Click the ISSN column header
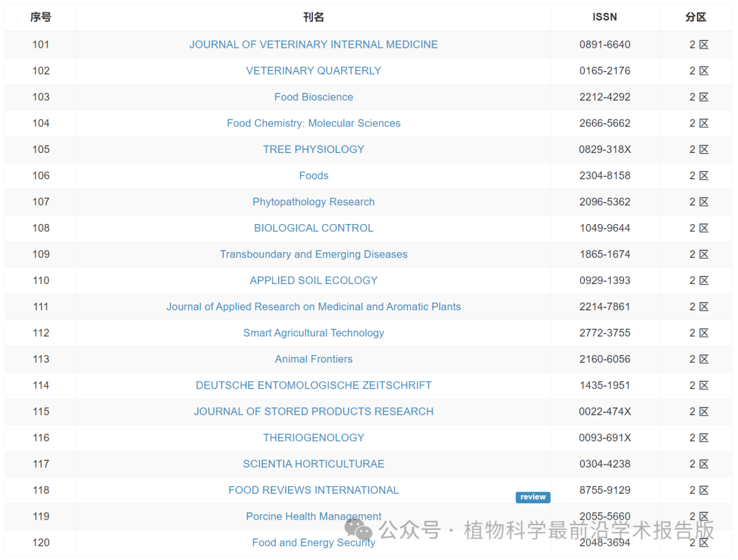Screen dimensions: 738x560 tap(605, 17)
